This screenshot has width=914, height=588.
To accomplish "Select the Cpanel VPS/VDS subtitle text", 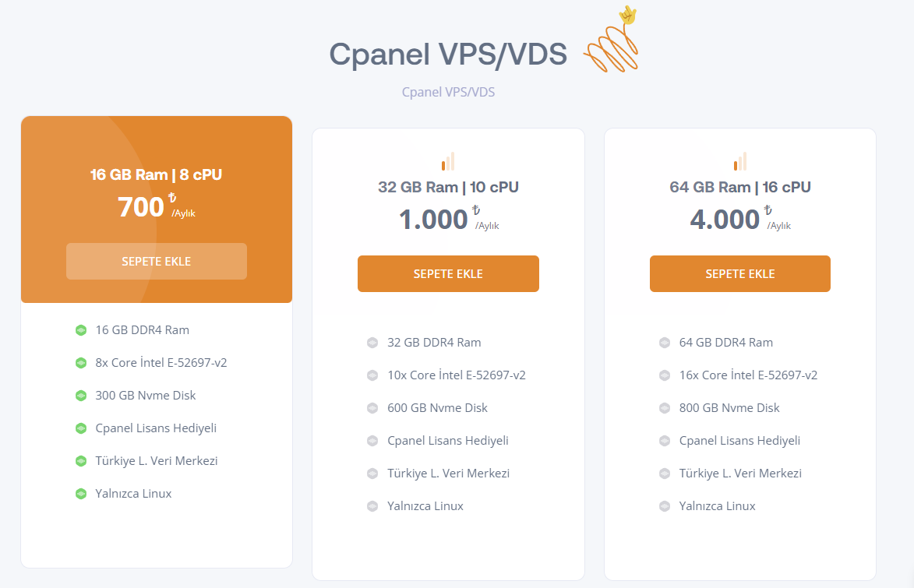I will pos(448,92).
